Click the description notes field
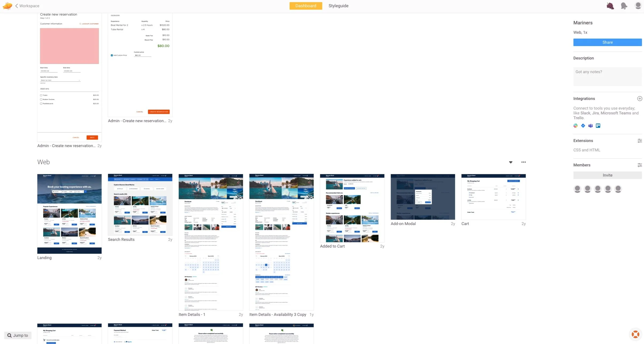The width and height of the screenshot is (644, 344). [607, 76]
